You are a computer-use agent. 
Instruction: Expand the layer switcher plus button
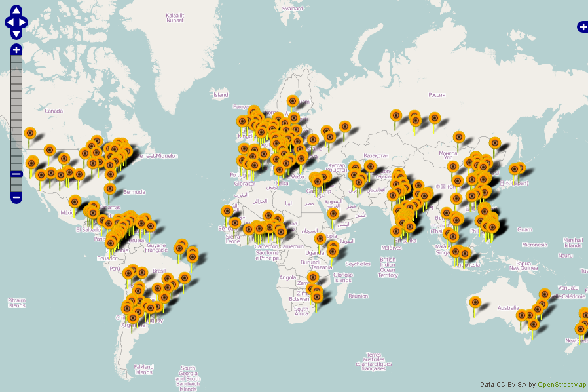click(x=582, y=27)
